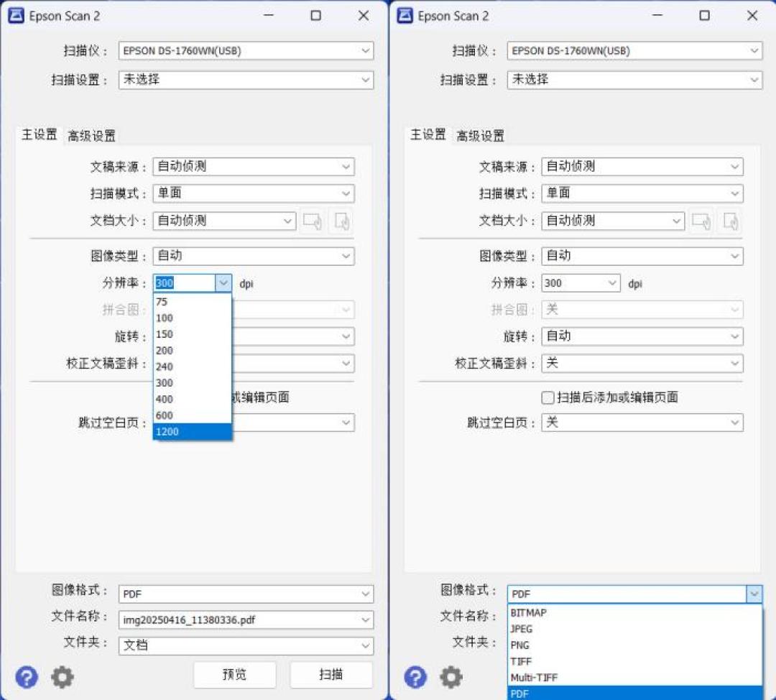
Task: Select 75 dpi resolution option
Action: tap(193, 302)
